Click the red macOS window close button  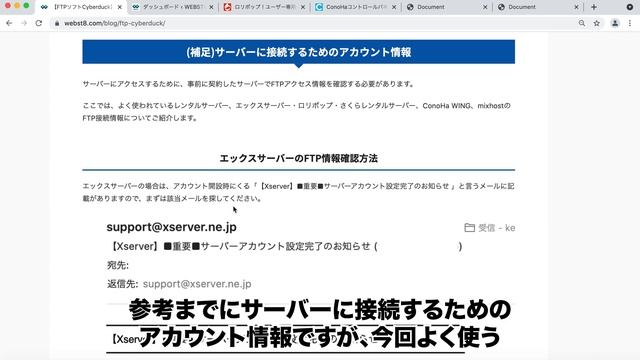coord(8,6)
